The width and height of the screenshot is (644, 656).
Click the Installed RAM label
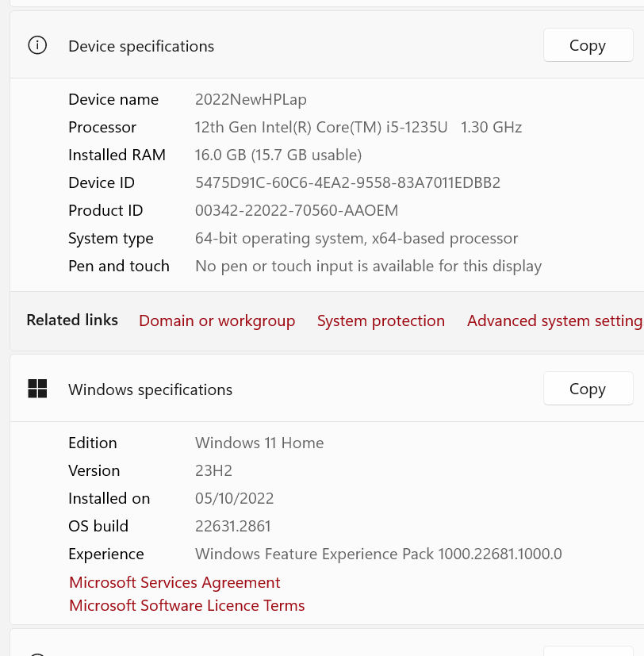coord(117,155)
